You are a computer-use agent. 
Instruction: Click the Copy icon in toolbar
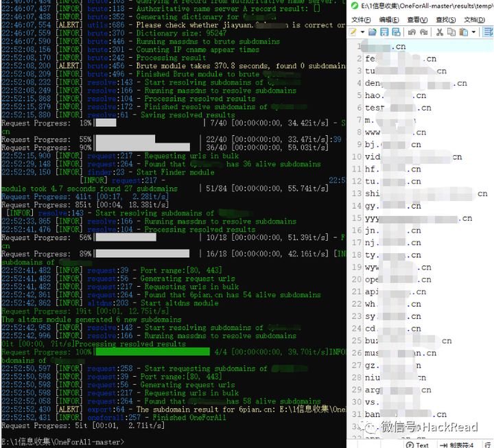tap(451, 32)
